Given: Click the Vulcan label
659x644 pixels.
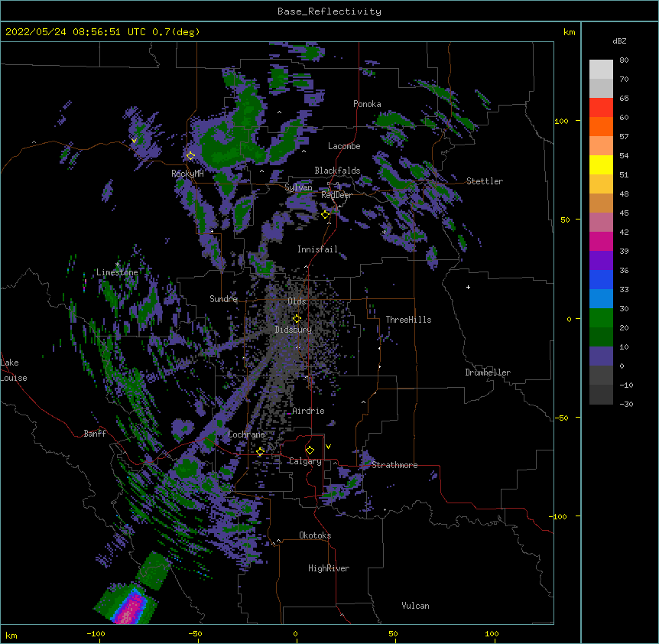Looking at the screenshot, I should click(415, 606).
